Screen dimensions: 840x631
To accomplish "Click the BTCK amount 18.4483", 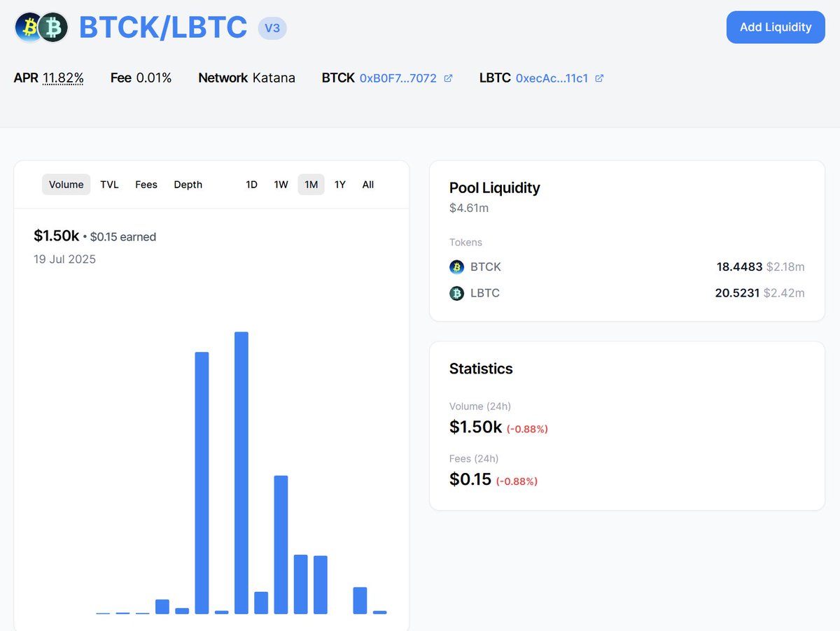I will coord(739,267).
